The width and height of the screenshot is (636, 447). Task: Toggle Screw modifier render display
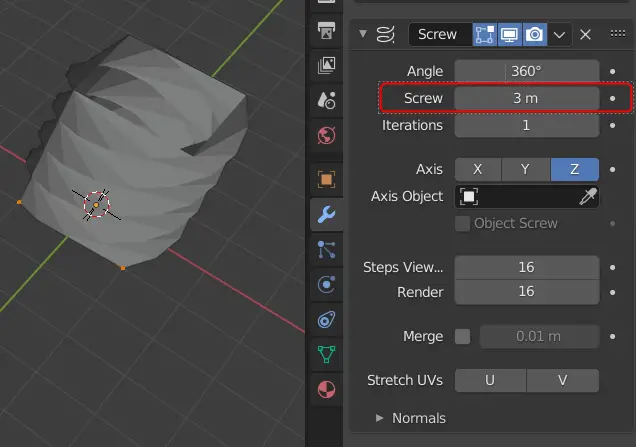coord(535,34)
